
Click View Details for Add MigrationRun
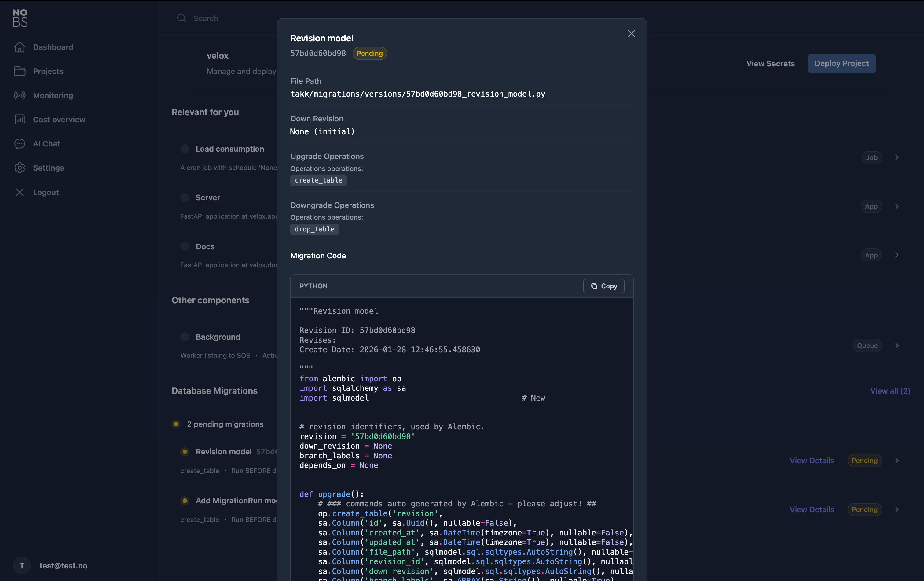(x=812, y=509)
